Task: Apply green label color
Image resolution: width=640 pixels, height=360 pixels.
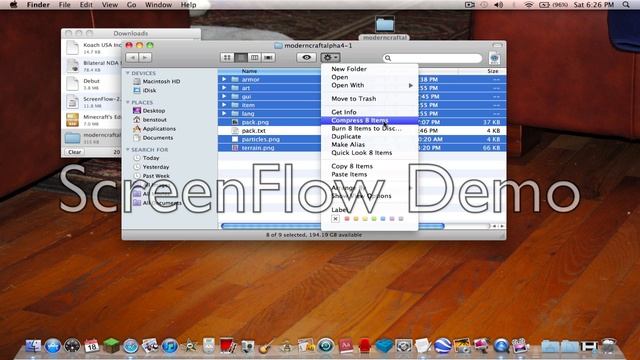Action: (x=374, y=219)
